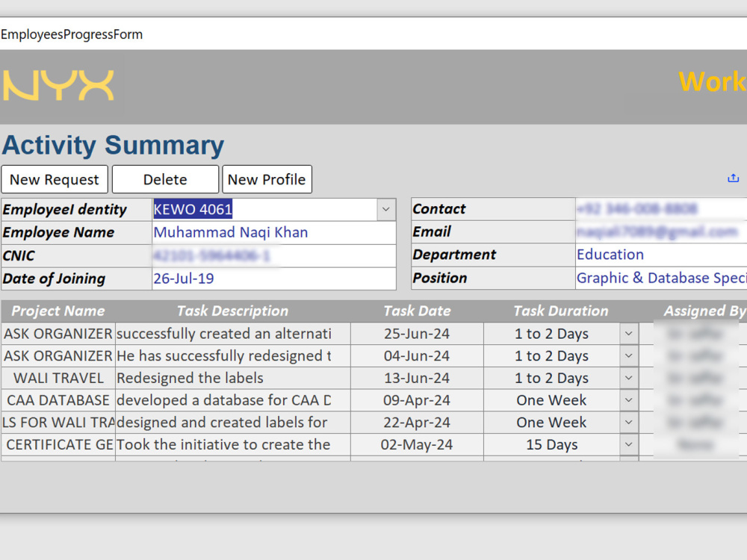This screenshot has width=747, height=560.
Task: Select ASK ORGANIZER cell dated 04-Jun-24
Action: [x=58, y=355]
